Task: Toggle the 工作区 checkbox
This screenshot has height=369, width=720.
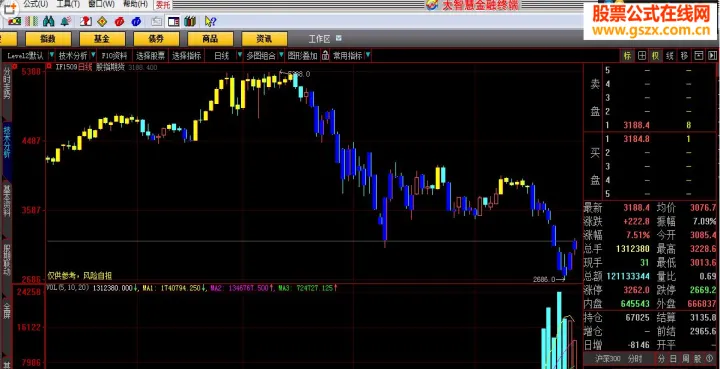Action: coord(339,38)
